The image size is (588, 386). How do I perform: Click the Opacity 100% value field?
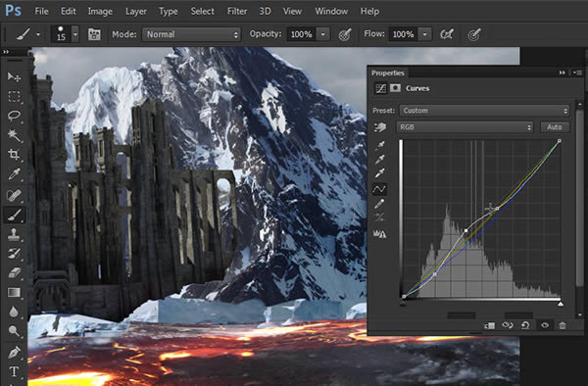[x=302, y=34]
